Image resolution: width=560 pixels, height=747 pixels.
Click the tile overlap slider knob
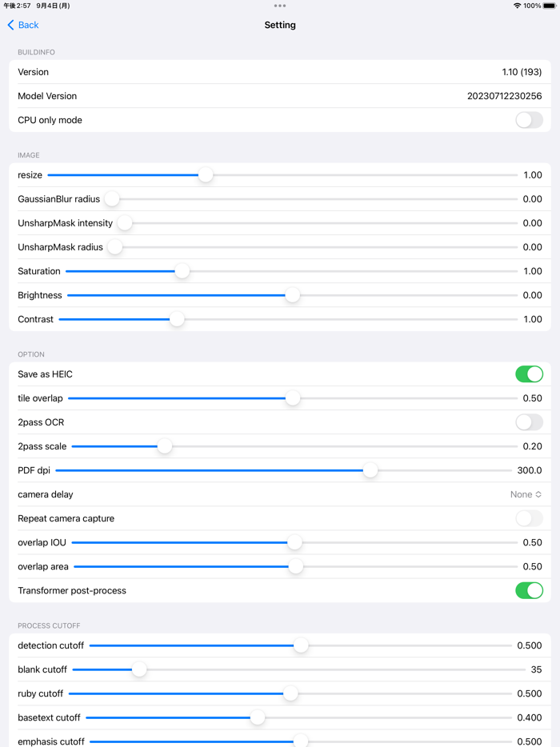[293, 398]
